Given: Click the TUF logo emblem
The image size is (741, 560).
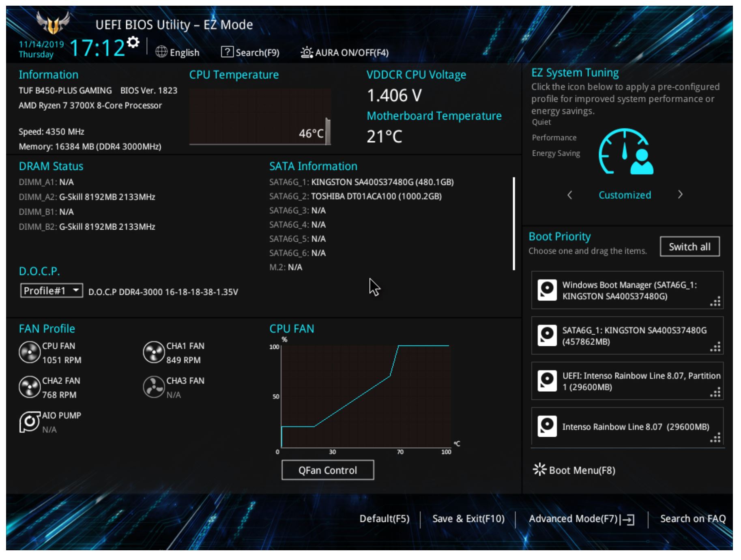Looking at the screenshot, I should coord(53,23).
